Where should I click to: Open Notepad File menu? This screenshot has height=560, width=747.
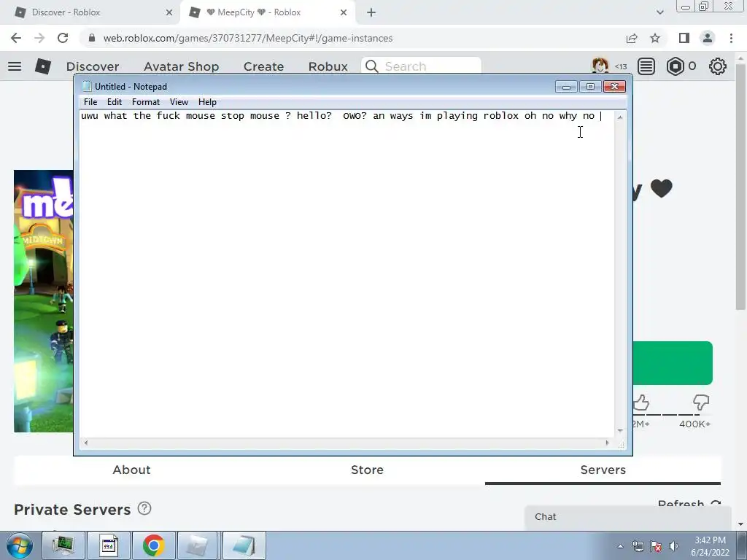tap(90, 102)
